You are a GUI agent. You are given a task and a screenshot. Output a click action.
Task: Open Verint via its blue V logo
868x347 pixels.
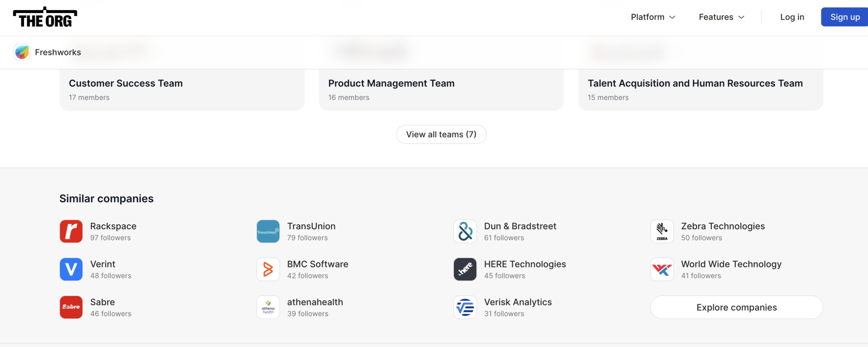click(71, 269)
